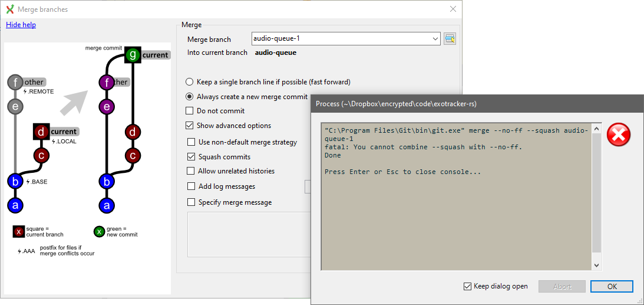Click inside the merge message text area

tap(249, 234)
